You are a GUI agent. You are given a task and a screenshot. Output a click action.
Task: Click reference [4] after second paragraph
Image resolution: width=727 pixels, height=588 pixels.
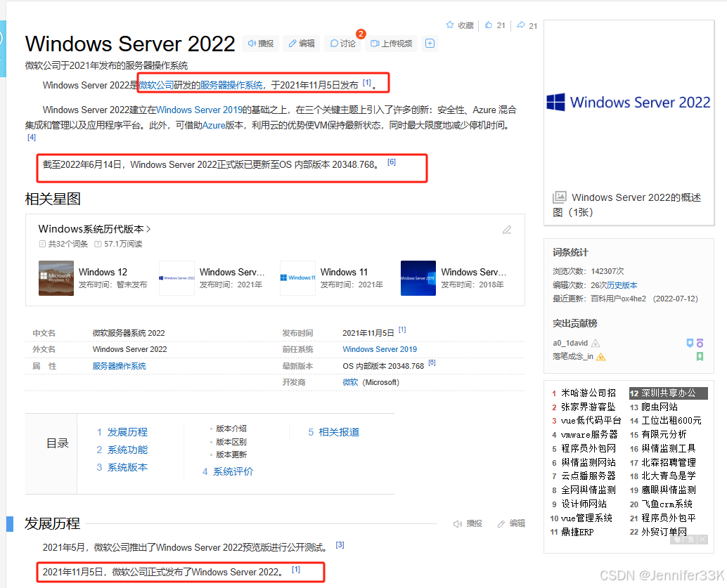coord(32,137)
